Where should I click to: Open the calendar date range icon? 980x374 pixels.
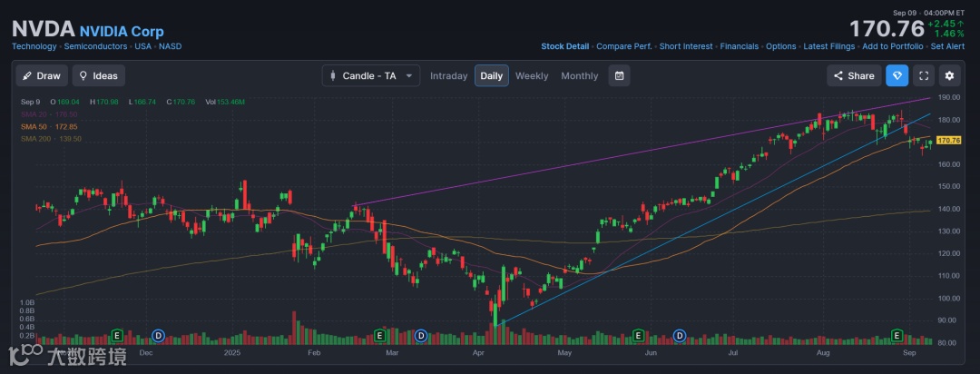(619, 75)
